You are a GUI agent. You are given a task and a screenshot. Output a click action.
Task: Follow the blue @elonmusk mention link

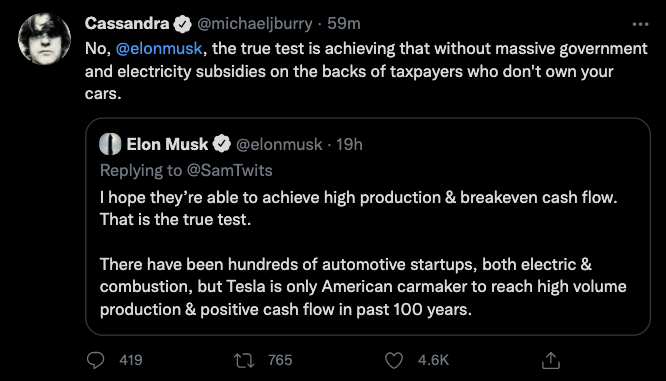(x=159, y=48)
